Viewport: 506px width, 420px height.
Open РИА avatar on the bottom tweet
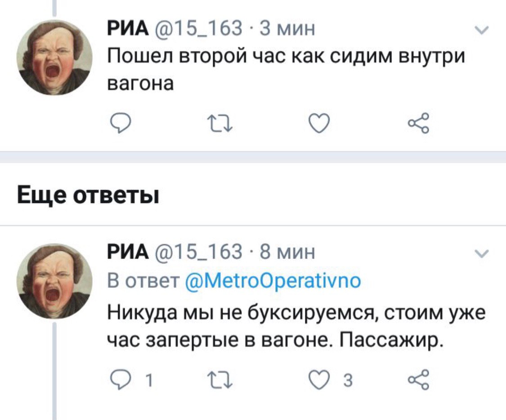pyautogui.click(x=54, y=281)
